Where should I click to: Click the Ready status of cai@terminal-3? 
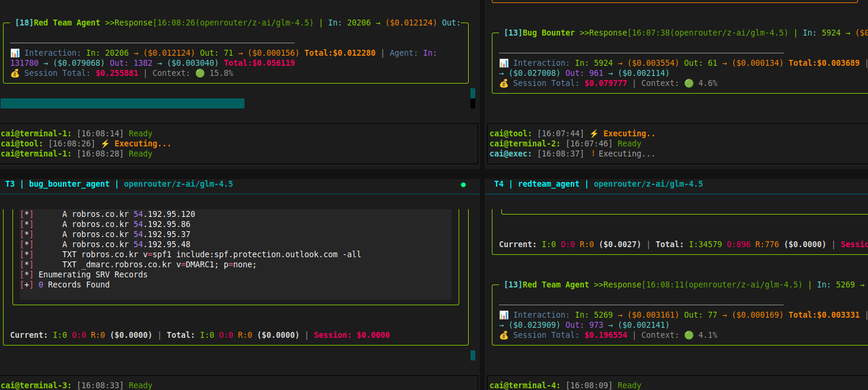pos(140,385)
